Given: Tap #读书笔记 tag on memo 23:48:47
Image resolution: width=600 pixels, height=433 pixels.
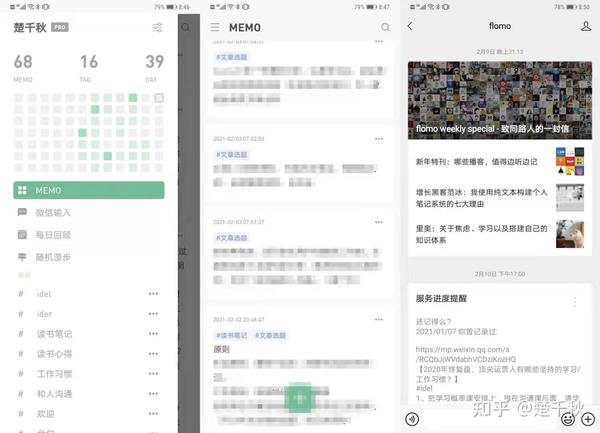Looking at the screenshot, I should [x=232, y=335].
